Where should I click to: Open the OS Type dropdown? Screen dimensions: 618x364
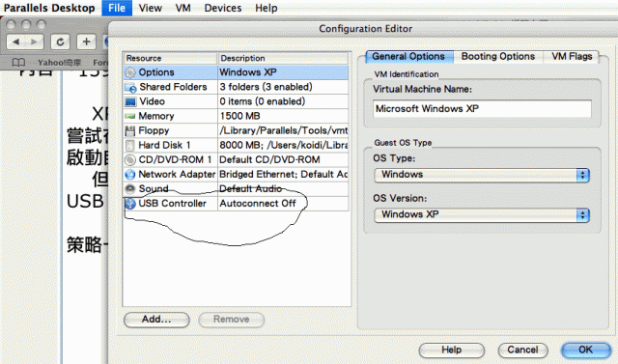(482, 175)
